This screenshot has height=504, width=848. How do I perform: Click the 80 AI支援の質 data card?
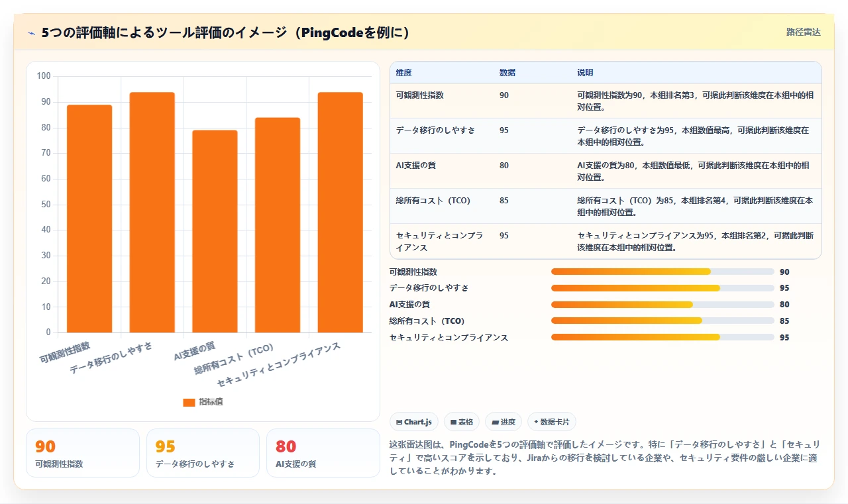(x=323, y=453)
